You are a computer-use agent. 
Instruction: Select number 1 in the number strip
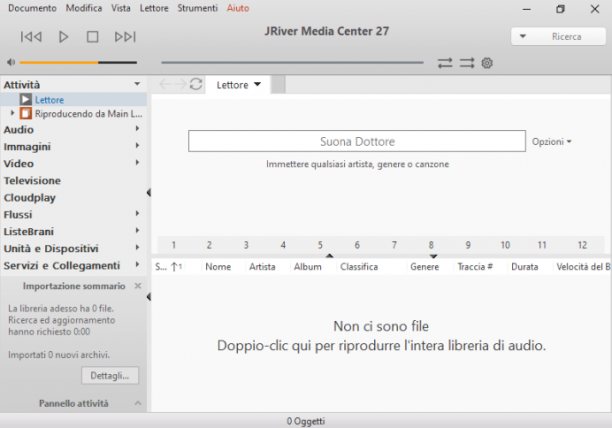coord(174,245)
